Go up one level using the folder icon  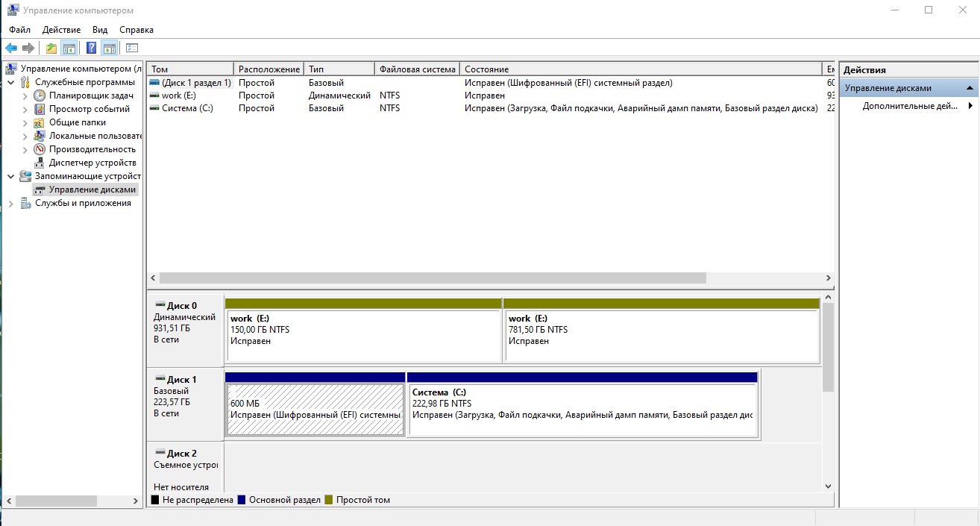point(51,48)
